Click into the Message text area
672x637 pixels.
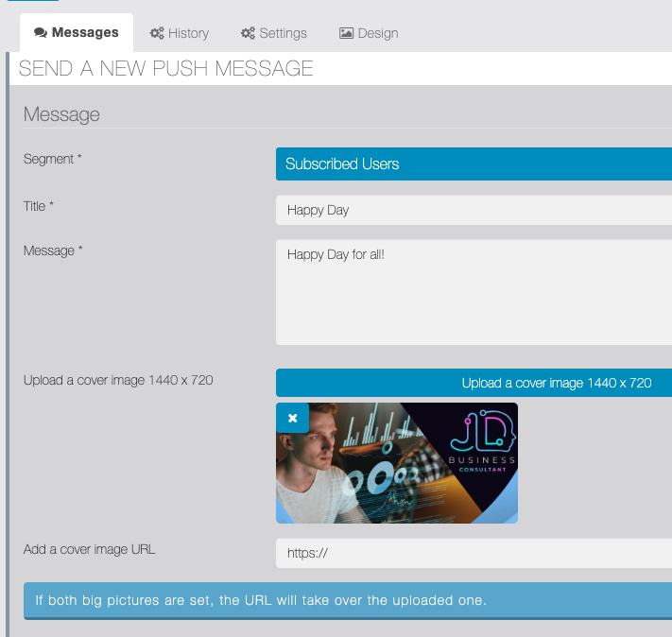click(x=474, y=292)
